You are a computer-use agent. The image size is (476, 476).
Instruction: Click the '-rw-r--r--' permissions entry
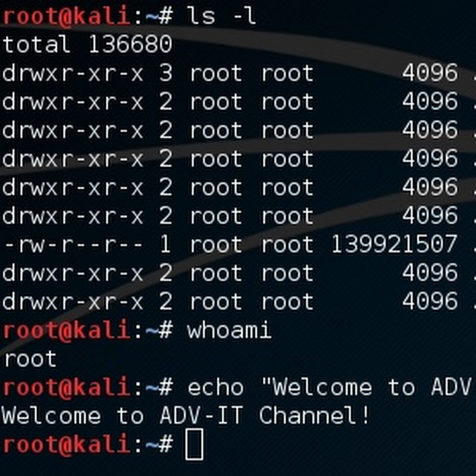[x=73, y=245]
